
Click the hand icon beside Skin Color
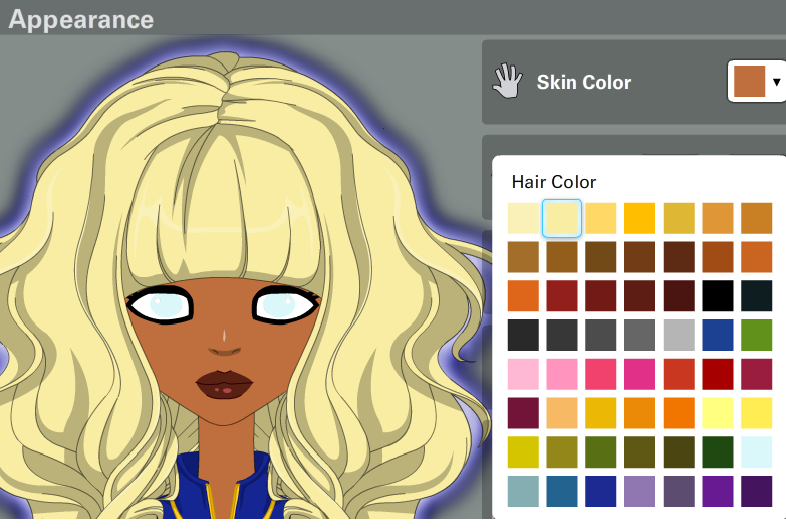coord(508,81)
